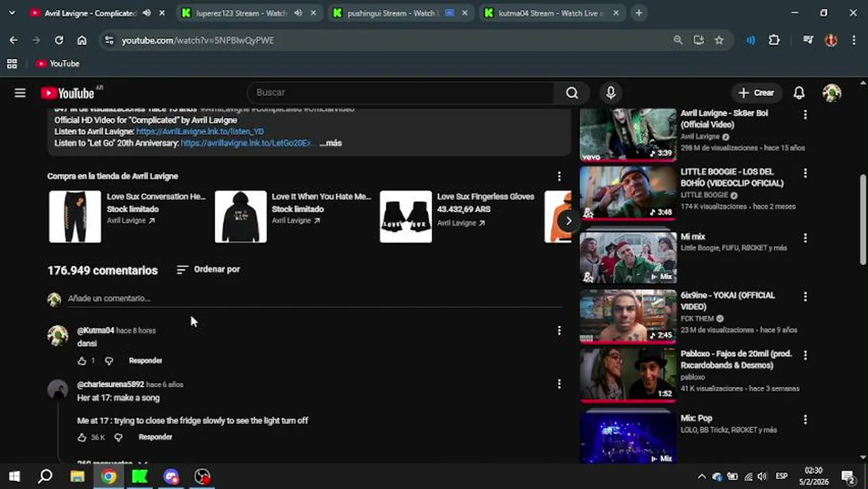
Task: Open options for Mix: Pop playlist
Action: point(805,420)
